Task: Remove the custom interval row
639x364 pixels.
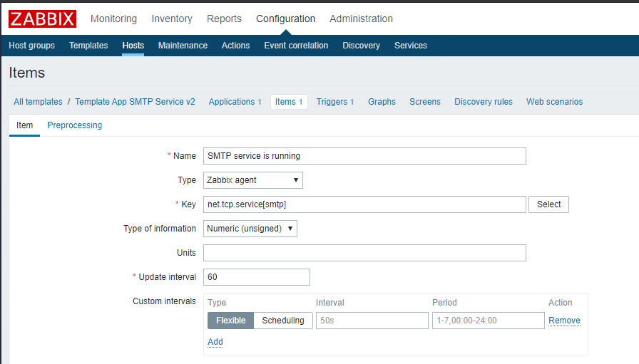Action: pos(564,321)
